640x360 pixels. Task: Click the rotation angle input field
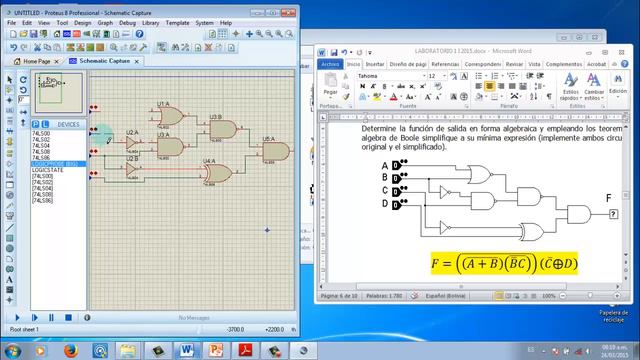pyautogui.click(x=23, y=100)
